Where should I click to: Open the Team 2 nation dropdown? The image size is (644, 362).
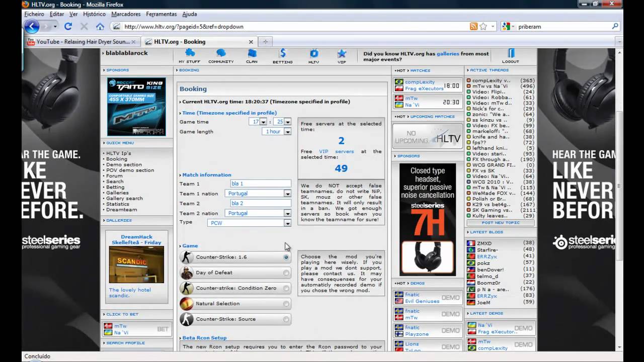[287, 213]
